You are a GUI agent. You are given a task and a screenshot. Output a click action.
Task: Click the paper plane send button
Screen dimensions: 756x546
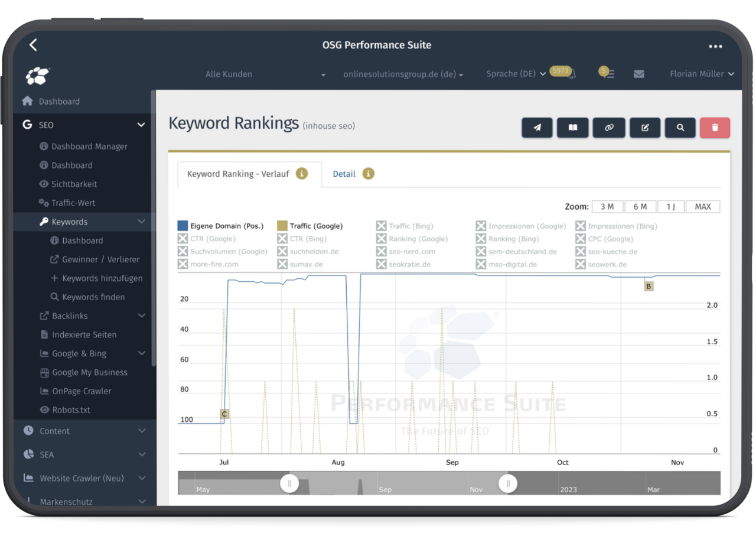(537, 128)
